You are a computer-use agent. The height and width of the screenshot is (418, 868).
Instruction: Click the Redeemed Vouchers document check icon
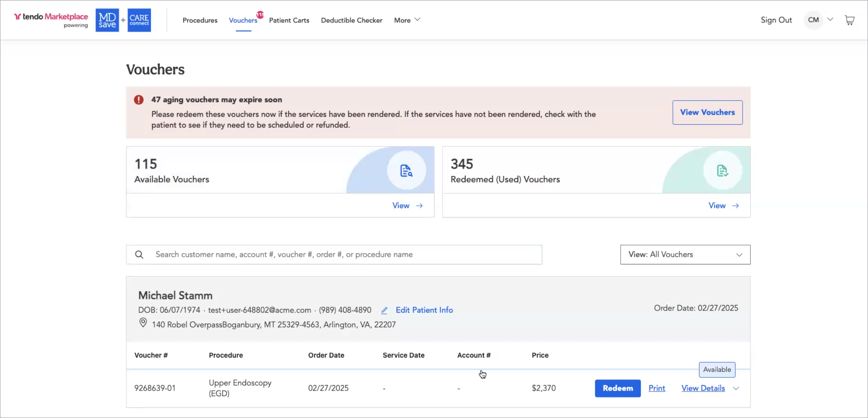(722, 170)
